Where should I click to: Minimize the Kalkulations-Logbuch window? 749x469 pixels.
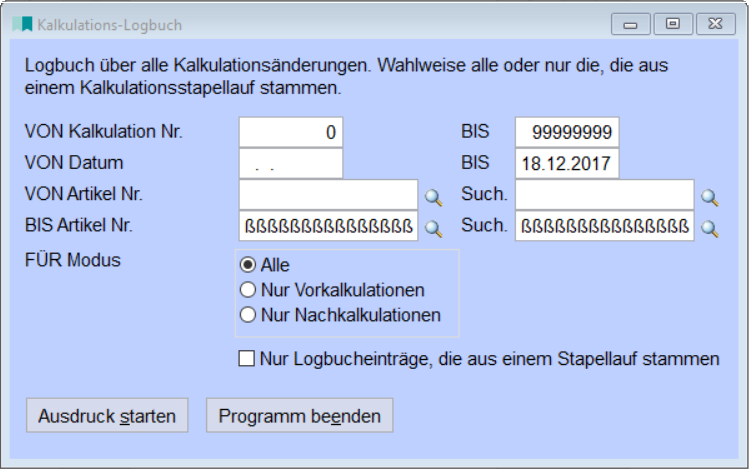[x=631, y=24]
